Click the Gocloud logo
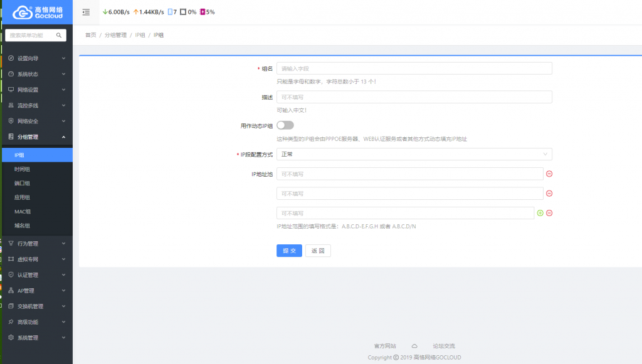This screenshot has width=642, height=364. (x=37, y=13)
